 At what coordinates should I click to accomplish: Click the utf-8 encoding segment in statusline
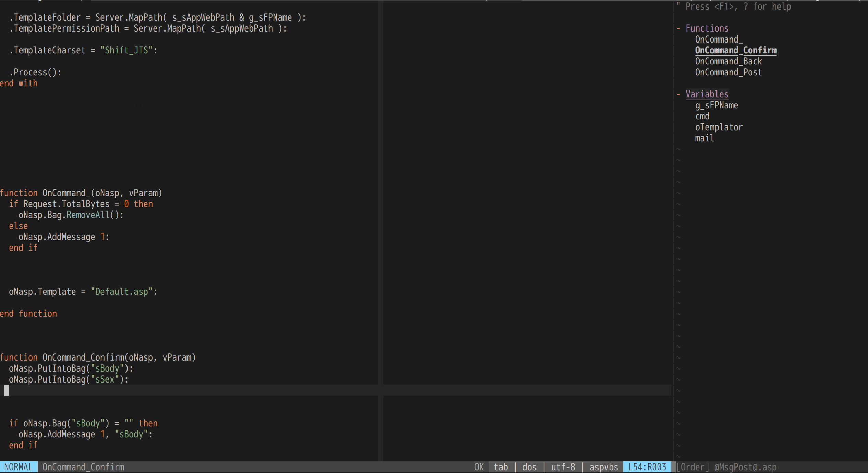pos(563,467)
